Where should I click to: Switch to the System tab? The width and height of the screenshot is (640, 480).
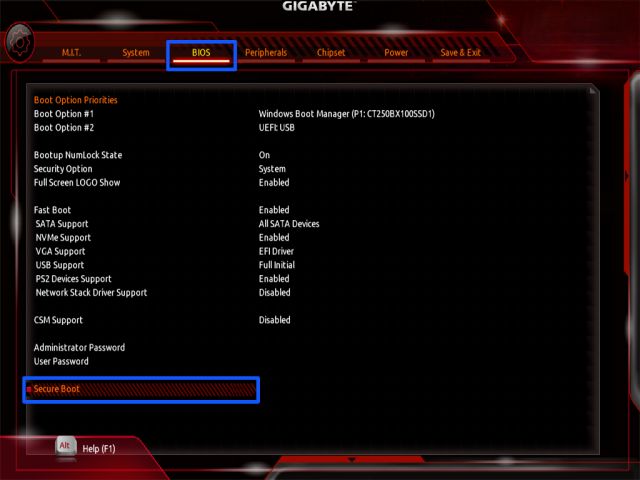pos(136,53)
